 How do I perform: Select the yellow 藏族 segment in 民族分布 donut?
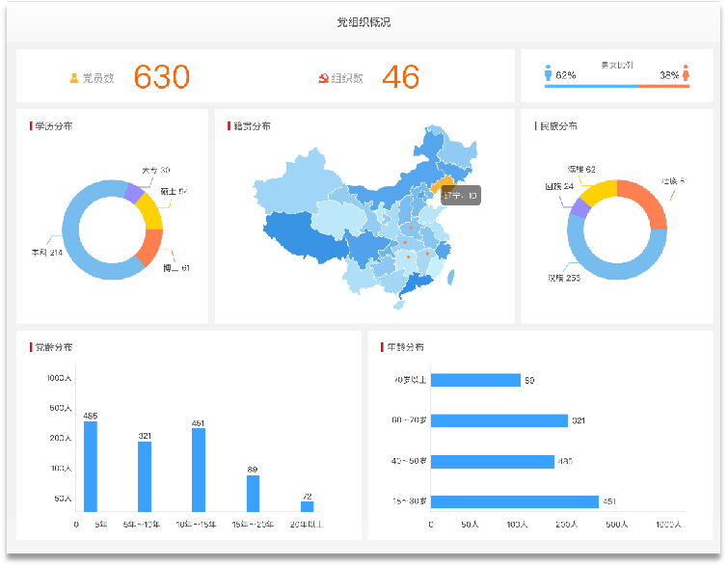597,190
